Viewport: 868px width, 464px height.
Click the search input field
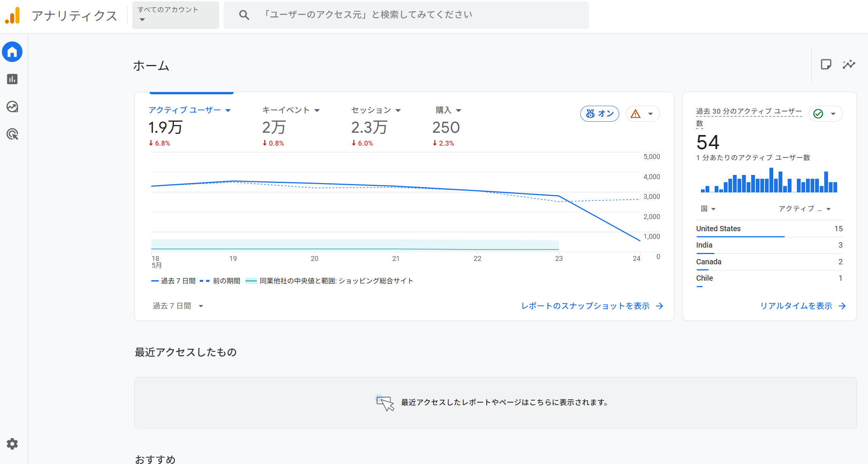coord(406,15)
